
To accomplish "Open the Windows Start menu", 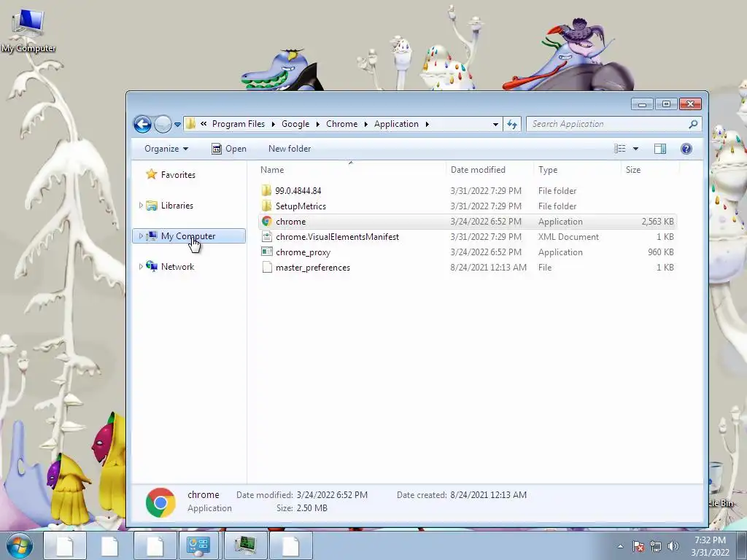I will click(x=20, y=546).
